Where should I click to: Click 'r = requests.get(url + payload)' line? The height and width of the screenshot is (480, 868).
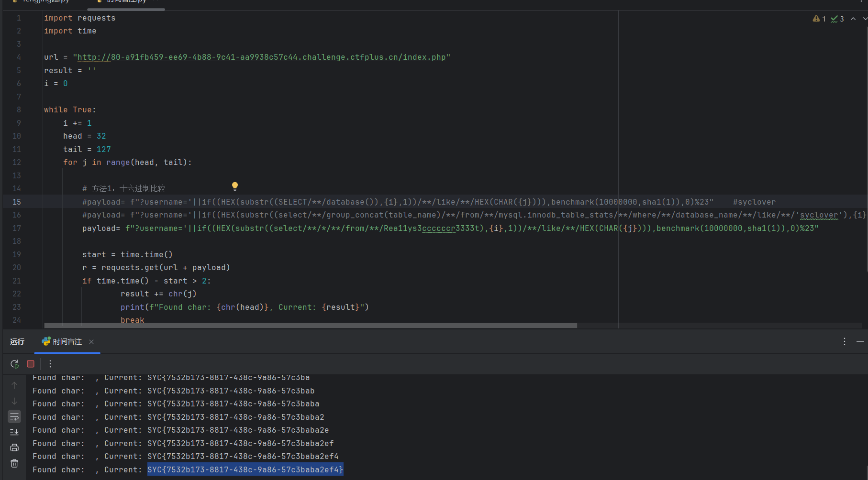coord(156,268)
